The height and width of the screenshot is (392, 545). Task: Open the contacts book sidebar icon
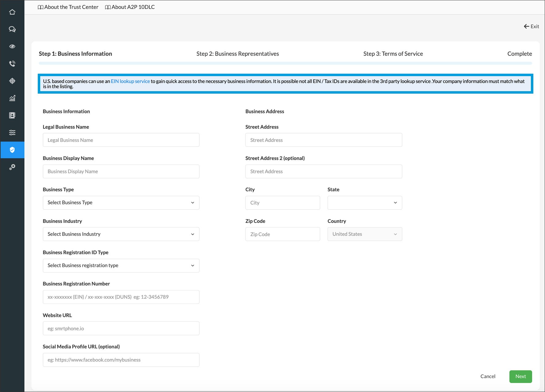[x=12, y=115]
